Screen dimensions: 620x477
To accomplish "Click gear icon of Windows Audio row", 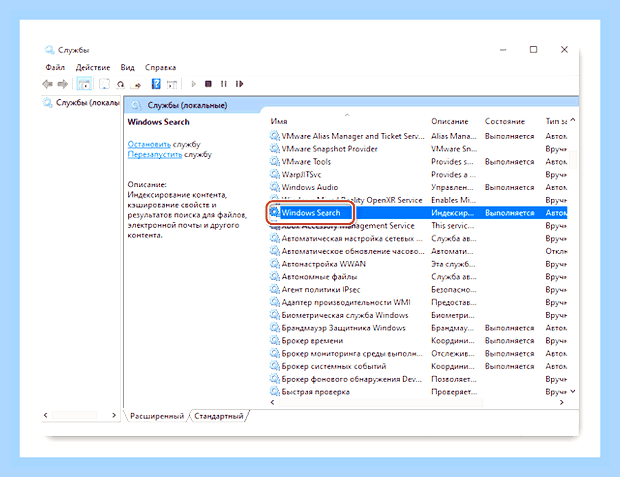I will tap(274, 187).
